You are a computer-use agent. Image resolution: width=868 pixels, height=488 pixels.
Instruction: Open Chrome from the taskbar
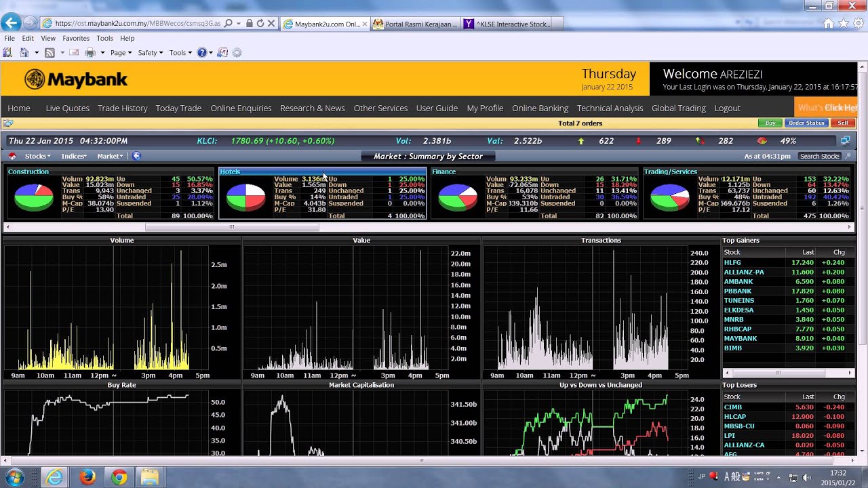click(x=119, y=477)
